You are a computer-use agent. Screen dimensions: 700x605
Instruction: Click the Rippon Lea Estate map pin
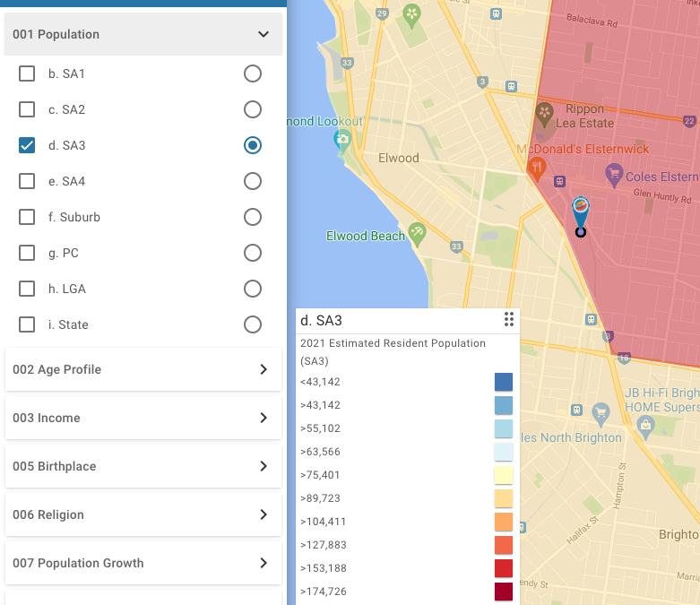[x=545, y=114]
